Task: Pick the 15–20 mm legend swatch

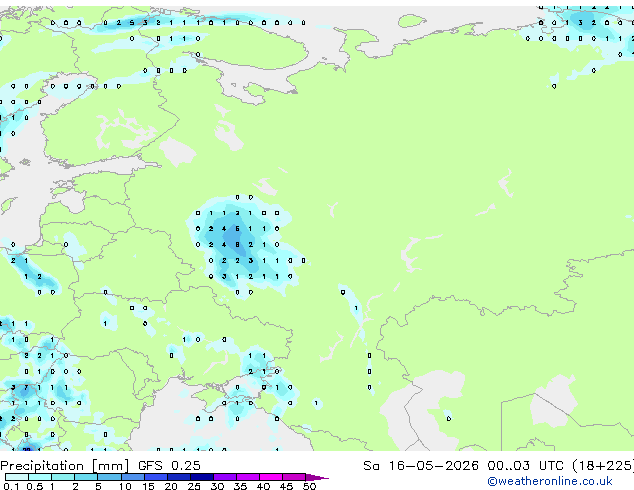Action: pyautogui.click(x=156, y=477)
